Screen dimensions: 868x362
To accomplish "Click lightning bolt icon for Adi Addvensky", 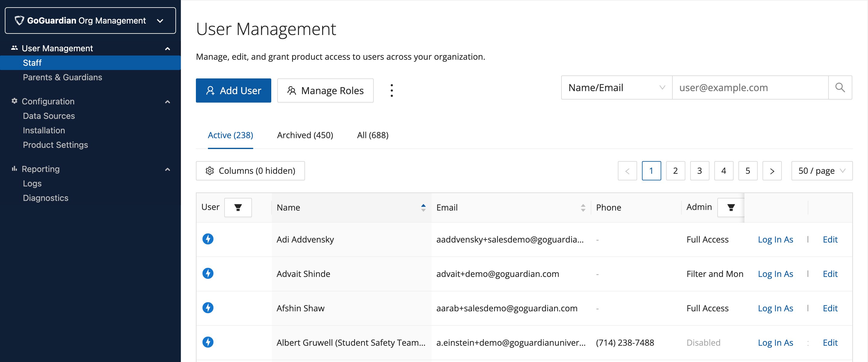I will coord(208,239).
